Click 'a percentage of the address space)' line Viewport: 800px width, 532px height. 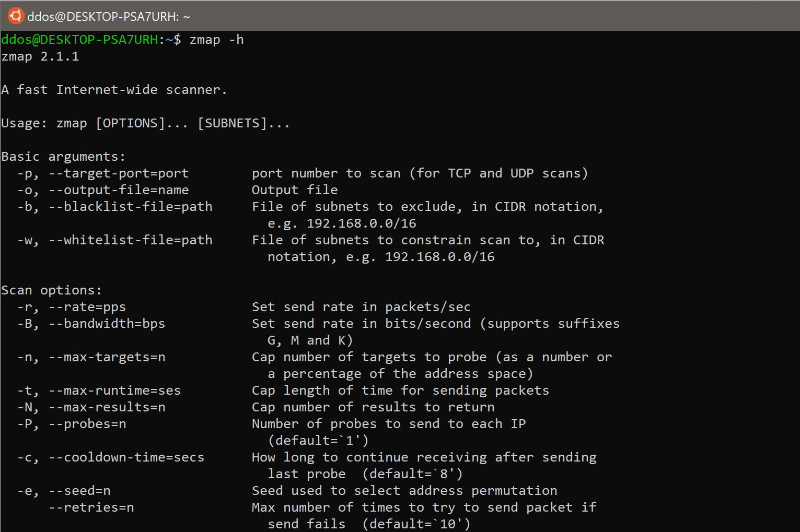(400, 374)
